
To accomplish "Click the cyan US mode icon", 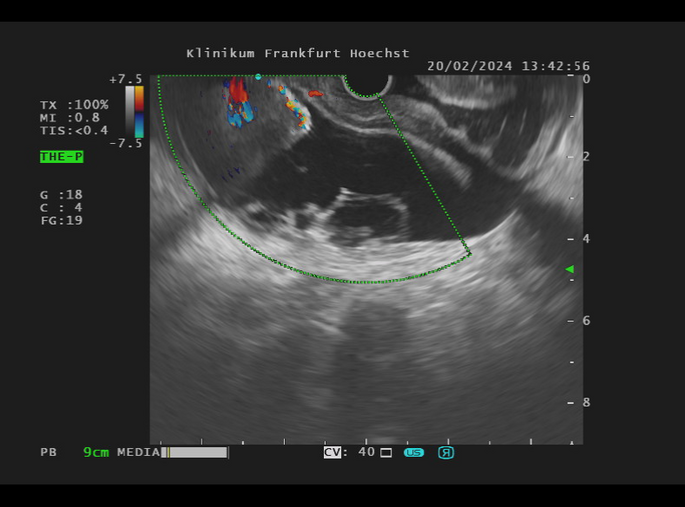I will pyautogui.click(x=413, y=452).
